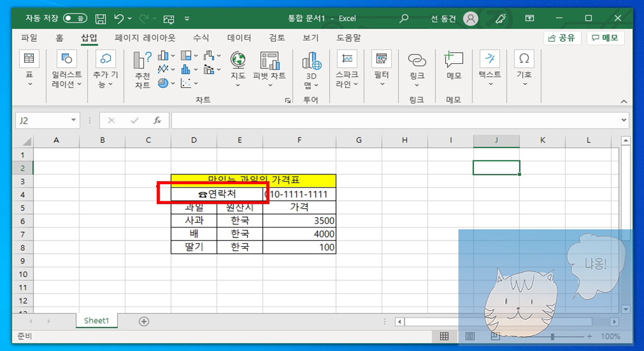Image resolution: width=644 pixels, height=351 pixels.
Task: Collapse the ribbon with the chevron arrow
Action: [x=624, y=101]
